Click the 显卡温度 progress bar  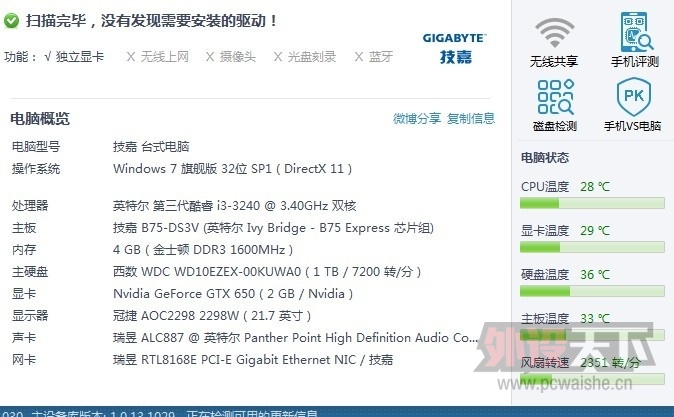(592, 247)
